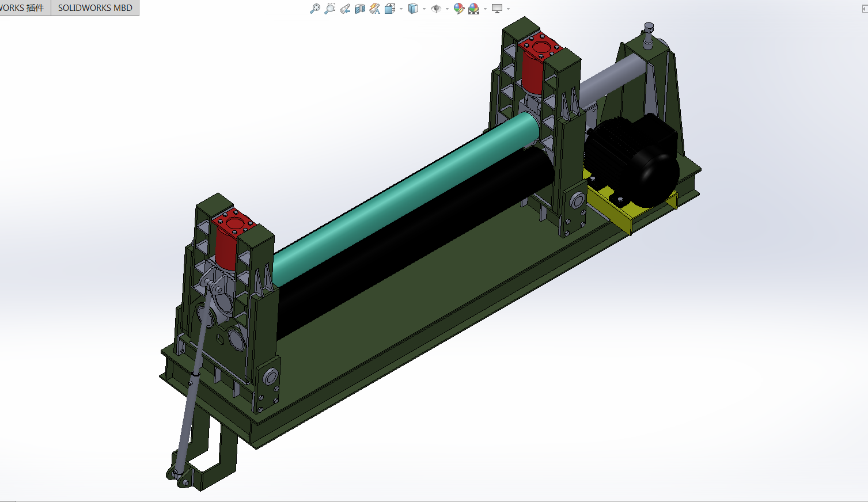
Task: Expand the Apply Scene dropdown arrow
Action: [x=485, y=9]
